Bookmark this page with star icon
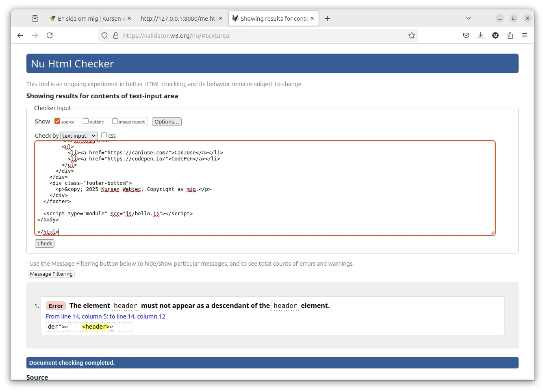Viewport: 545px width, 392px height. click(x=412, y=35)
